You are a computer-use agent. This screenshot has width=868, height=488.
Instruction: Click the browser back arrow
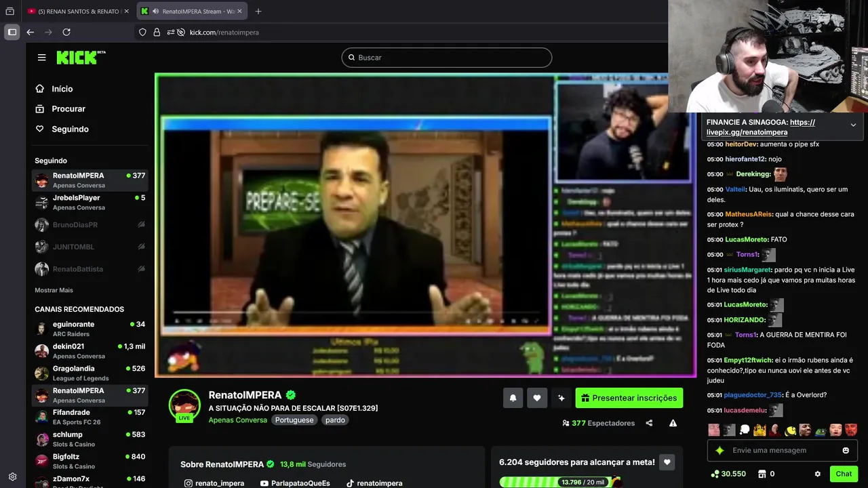click(x=30, y=32)
